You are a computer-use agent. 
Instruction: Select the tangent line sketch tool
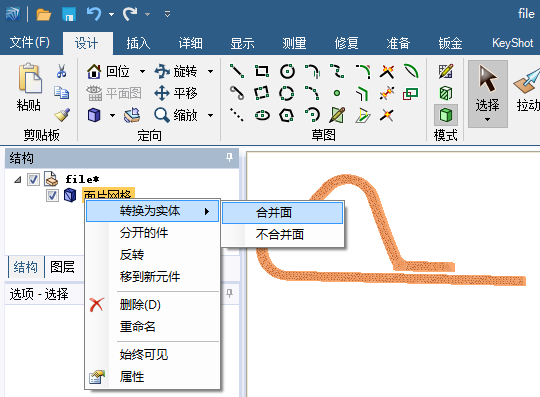tap(237, 93)
